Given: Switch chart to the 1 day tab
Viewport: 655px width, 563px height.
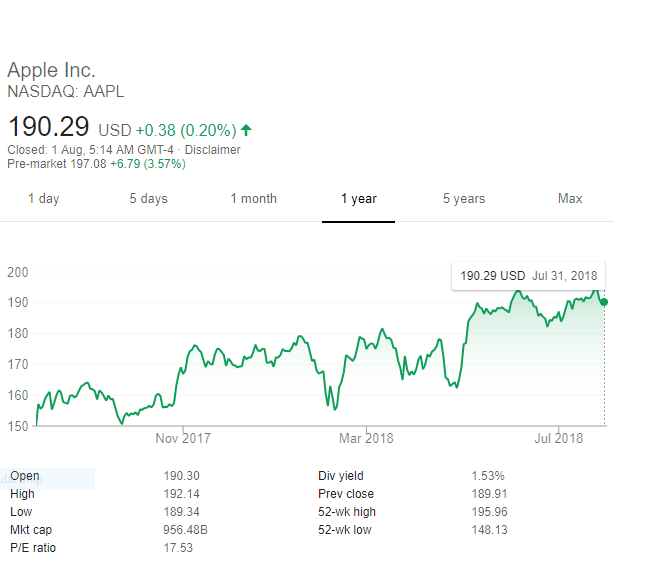Looking at the screenshot, I should pos(43,198).
